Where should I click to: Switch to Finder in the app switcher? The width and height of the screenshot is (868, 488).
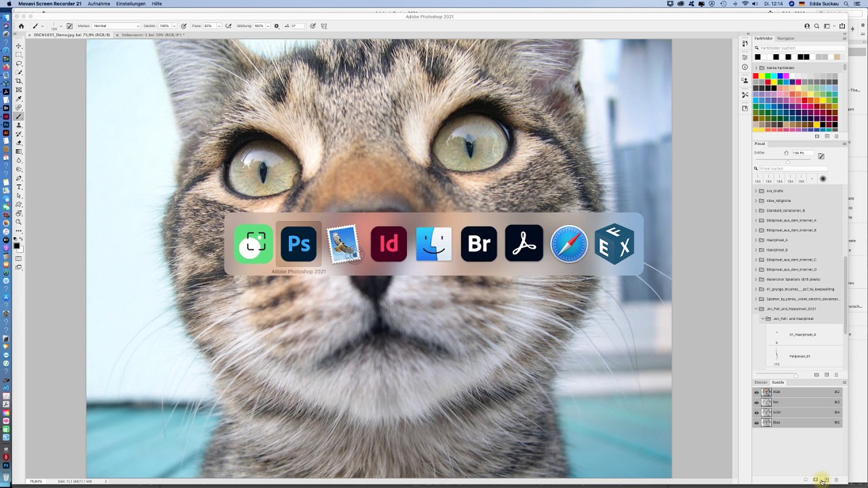point(434,244)
